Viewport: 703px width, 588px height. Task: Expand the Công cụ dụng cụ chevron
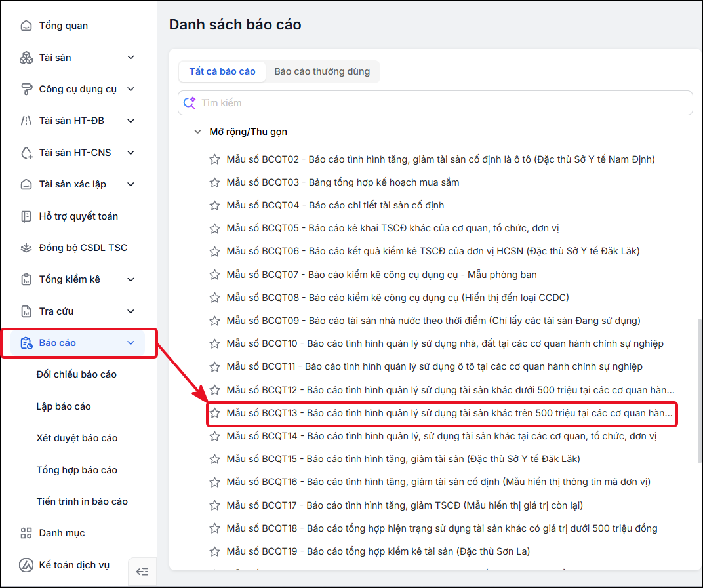coord(131,89)
